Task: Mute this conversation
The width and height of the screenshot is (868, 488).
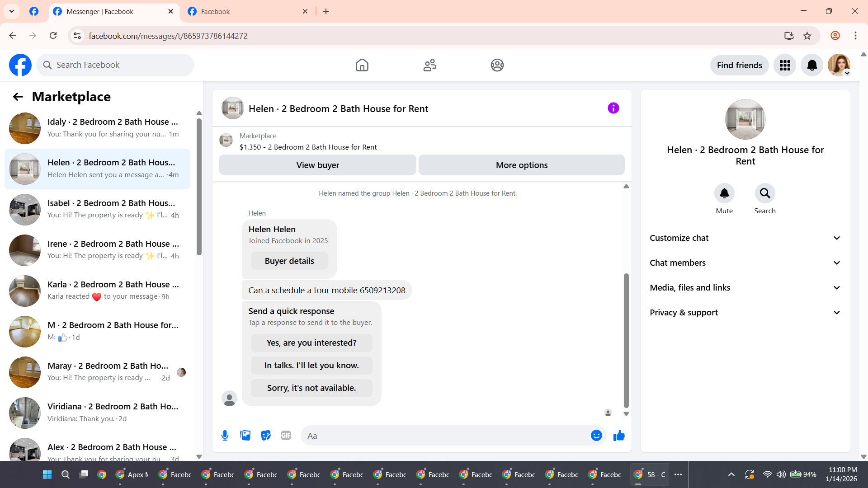Action: coord(724,193)
